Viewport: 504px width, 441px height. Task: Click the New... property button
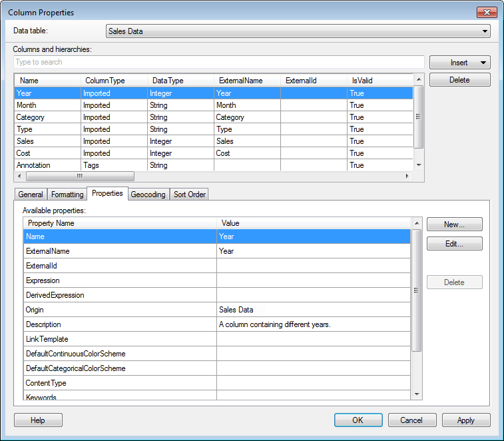tap(454, 224)
